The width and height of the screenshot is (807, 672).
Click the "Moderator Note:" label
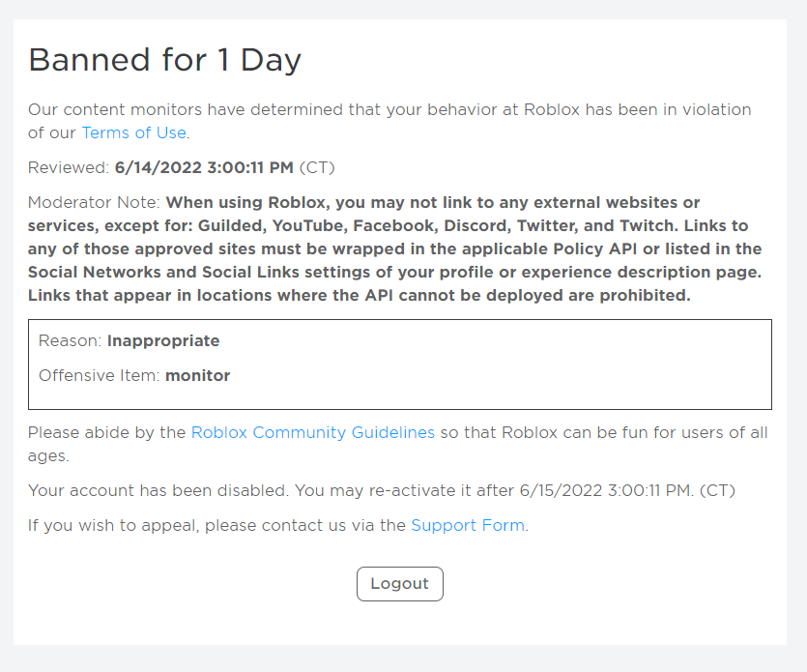pos(95,203)
